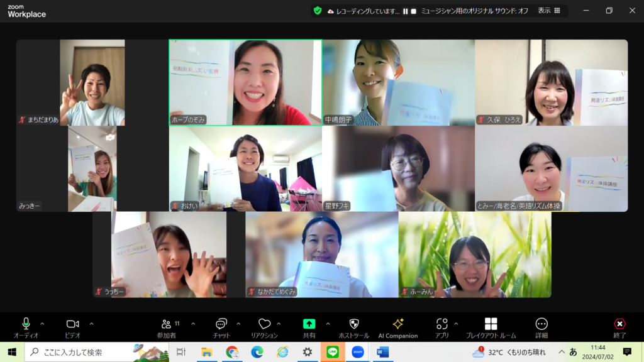Viewport: 644px width, 362px height.
Task: Open LINE app in the taskbar
Action: (x=333, y=352)
